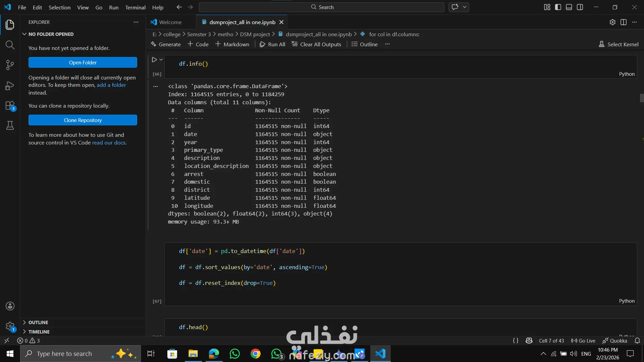644x362 pixels.
Task: Click the Accounts icon in activity bar
Action: tap(10, 306)
